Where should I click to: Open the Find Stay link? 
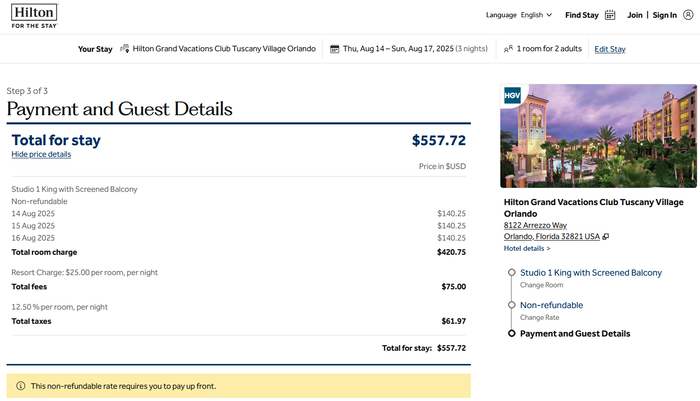(582, 15)
